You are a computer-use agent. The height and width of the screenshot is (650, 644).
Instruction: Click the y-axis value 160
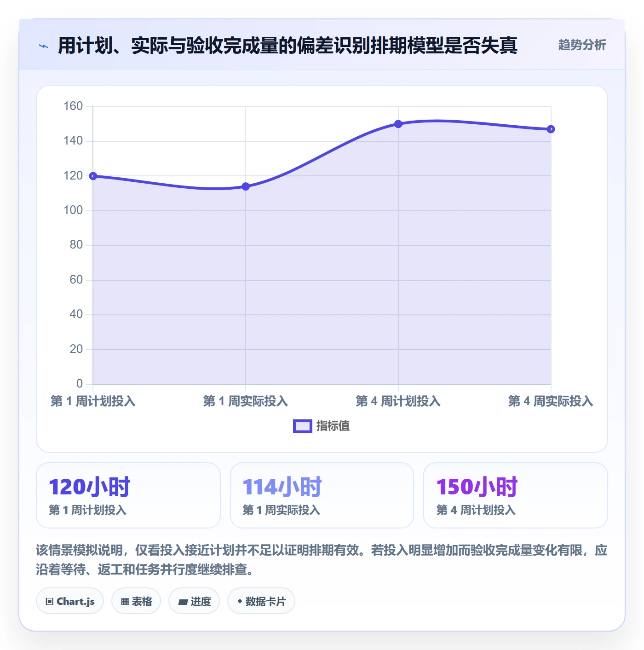point(73,106)
